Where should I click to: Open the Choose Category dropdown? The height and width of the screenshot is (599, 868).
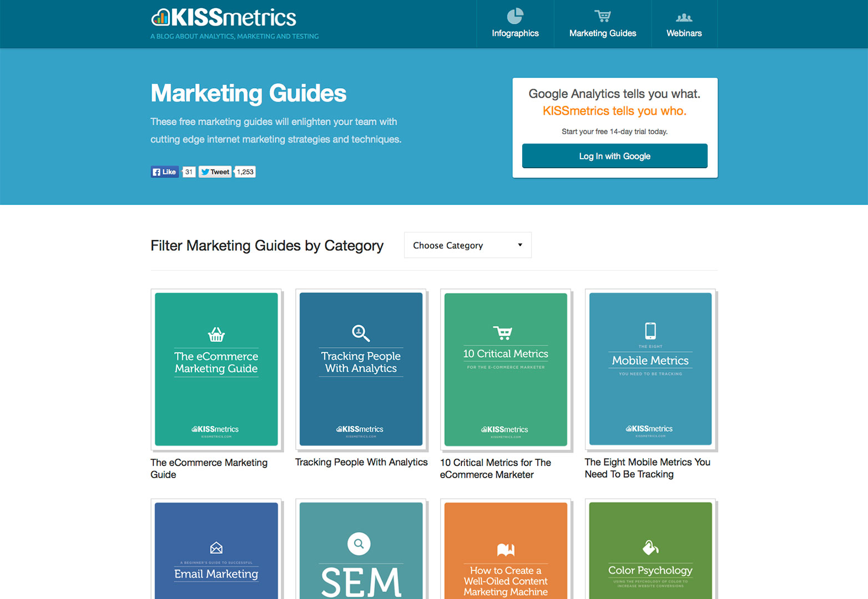pyautogui.click(x=467, y=245)
